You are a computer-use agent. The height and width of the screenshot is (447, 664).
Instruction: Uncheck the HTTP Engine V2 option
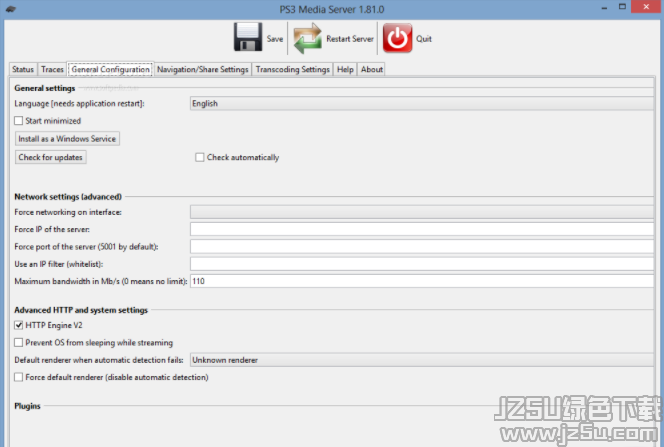click(x=19, y=325)
